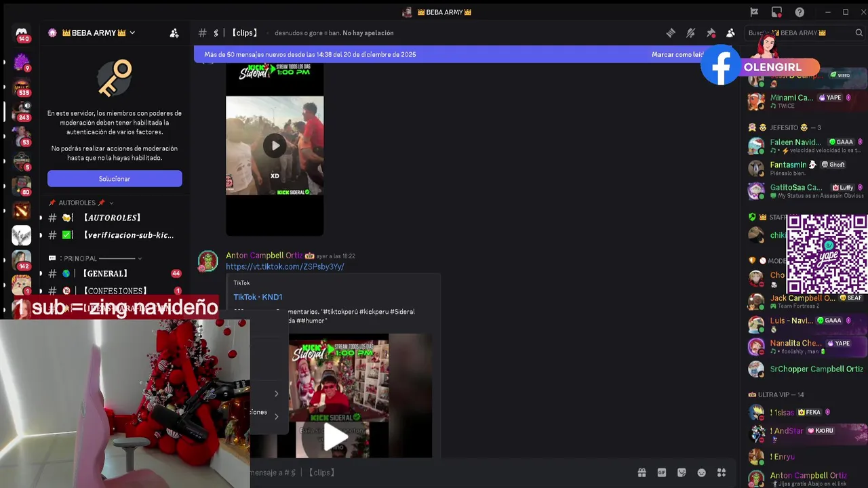Toggle channel notification mute bell
868x488 pixels.
[x=690, y=33]
